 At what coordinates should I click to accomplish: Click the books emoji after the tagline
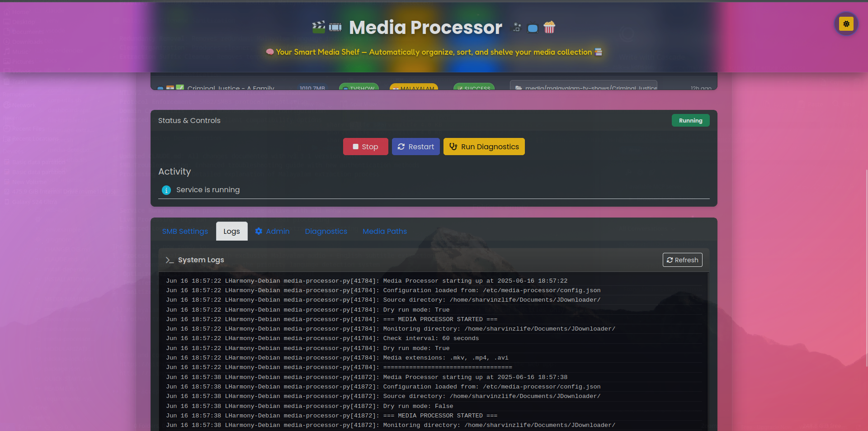pyautogui.click(x=598, y=52)
